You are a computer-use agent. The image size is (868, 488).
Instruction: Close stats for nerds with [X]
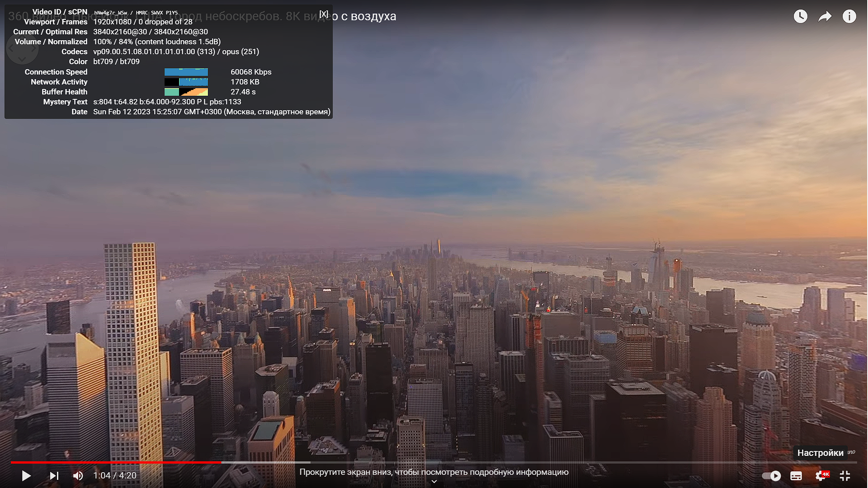[324, 14]
